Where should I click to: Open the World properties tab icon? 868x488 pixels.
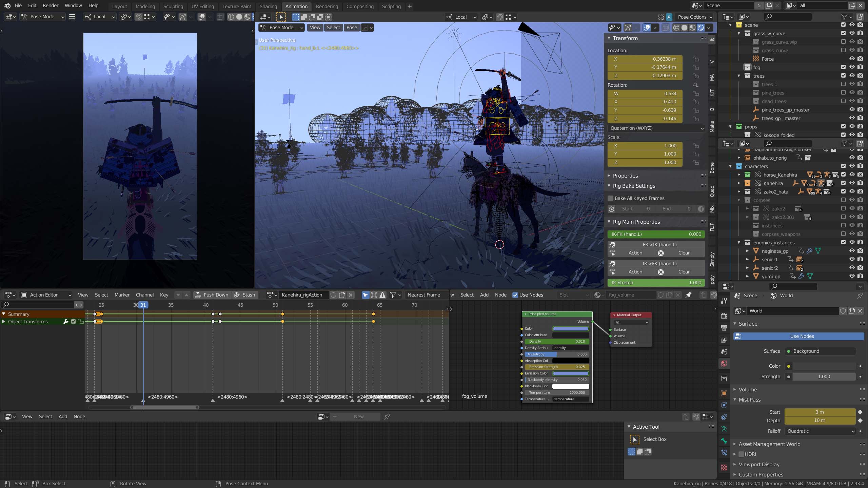point(724,364)
